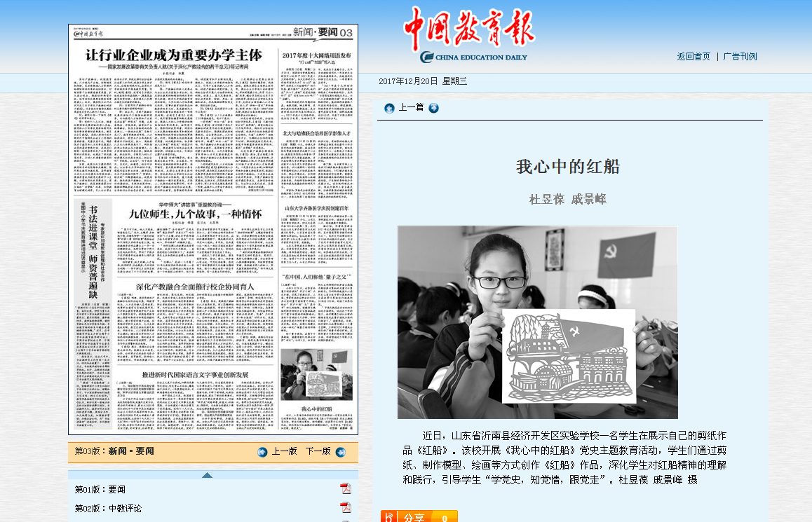
Task: Select 第01版：要闻 in the page list
Action: pyautogui.click(x=100, y=489)
